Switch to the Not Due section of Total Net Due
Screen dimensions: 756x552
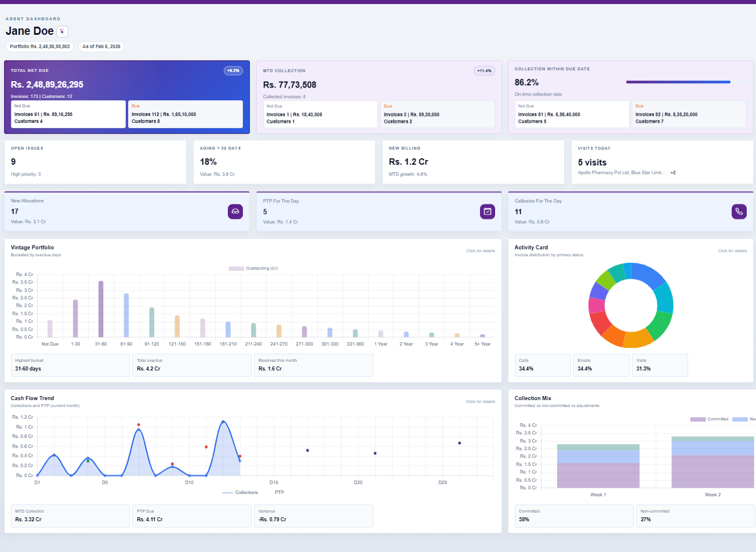(70, 113)
